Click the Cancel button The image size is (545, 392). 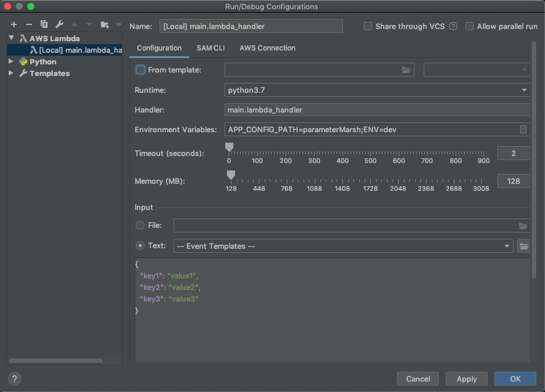pyautogui.click(x=418, y=379)
